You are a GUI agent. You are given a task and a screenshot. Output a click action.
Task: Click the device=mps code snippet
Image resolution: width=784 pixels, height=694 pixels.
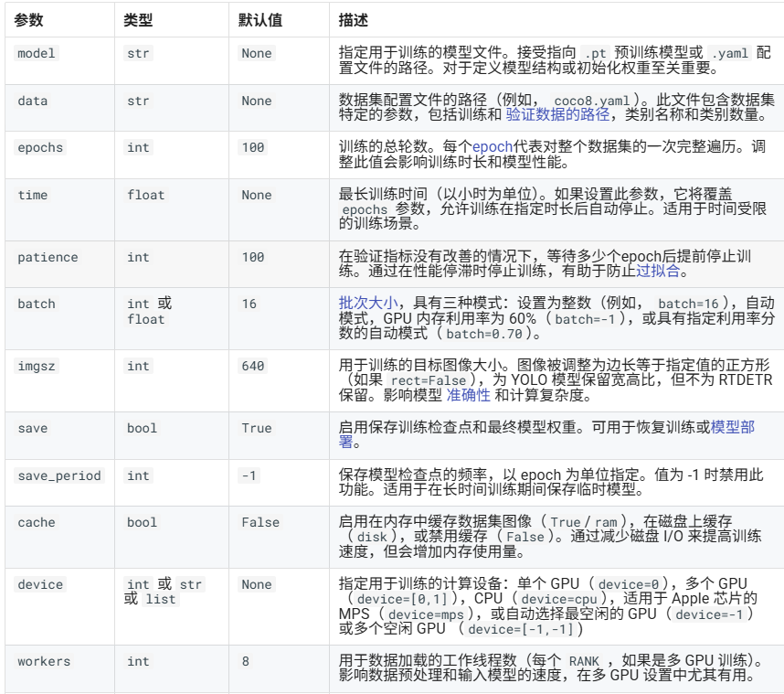(x=426, y=614)
